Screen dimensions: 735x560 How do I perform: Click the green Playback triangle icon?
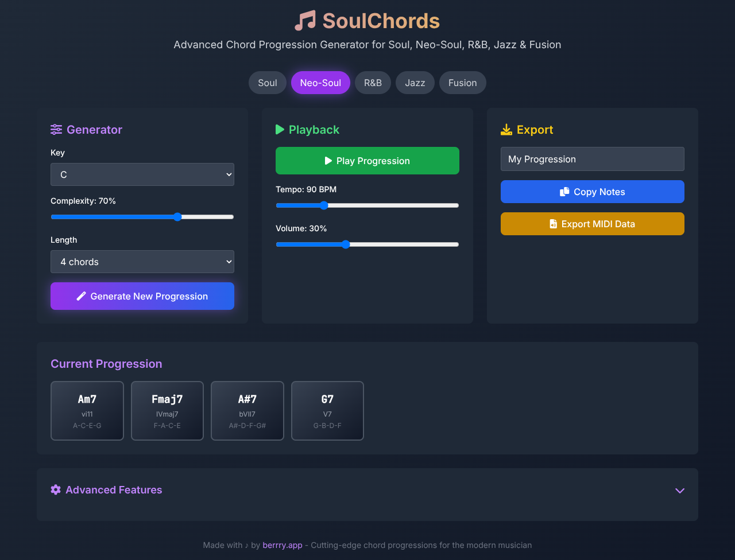(280, 130)
